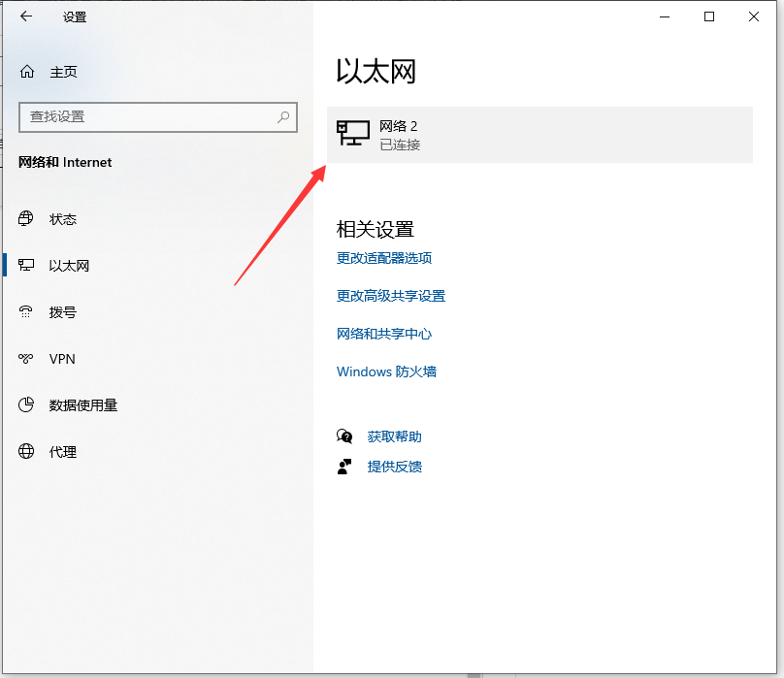The width and height of the screenshot is (784, 678).
Task: Click the magnifier search icon
Action: point(283,116)
